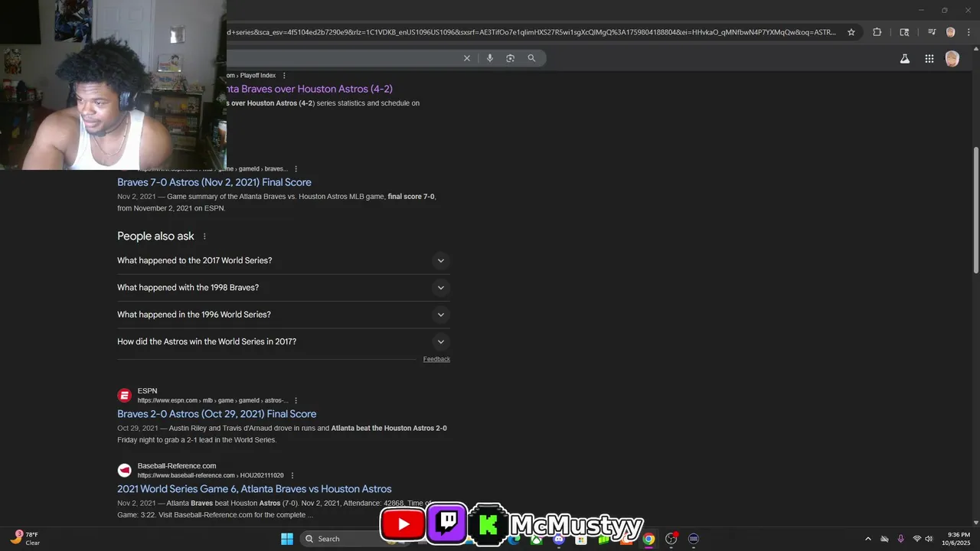Click the 'Playoff Index' breadcrumb text

point(258,75)
